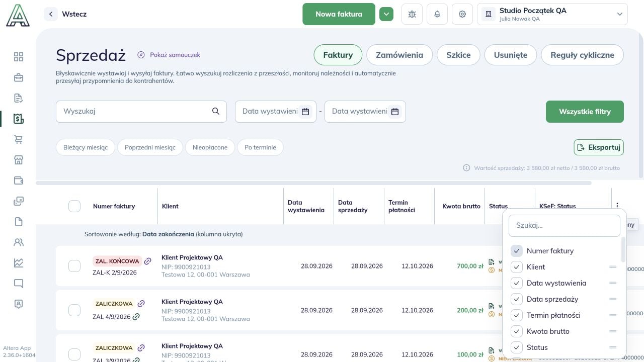Click the 700,00 zł amount
The width and height of the screenshot is (644, 362).
pos(470,266)
